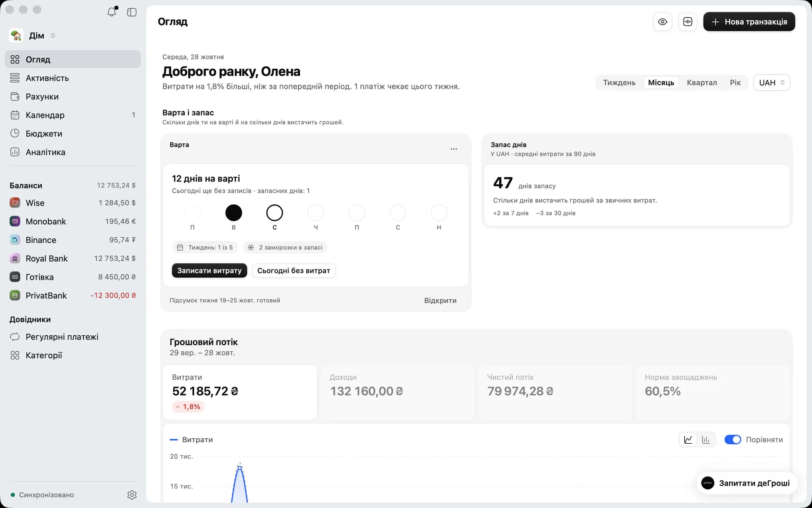This screenshot has height=508, width=812.
Task: Toggle the sidebar panel icon
Action: [132, 12]
